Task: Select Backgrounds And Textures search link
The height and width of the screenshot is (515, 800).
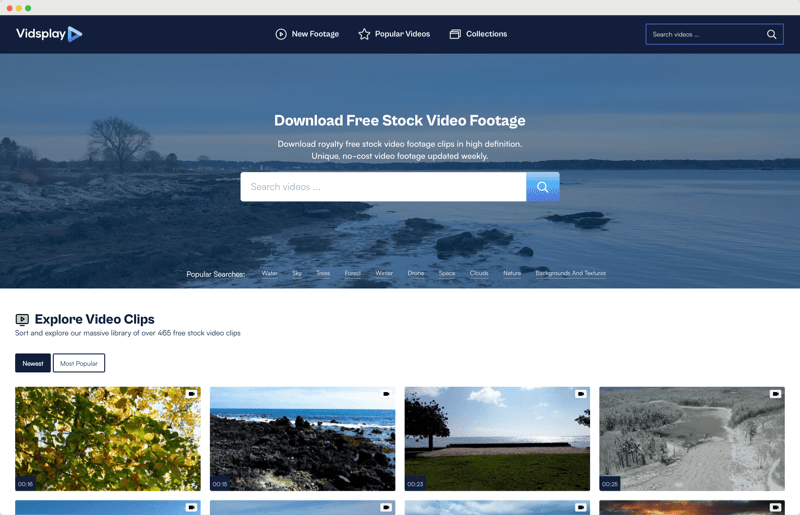Action: pyautogui.click(x=570, y=273)
